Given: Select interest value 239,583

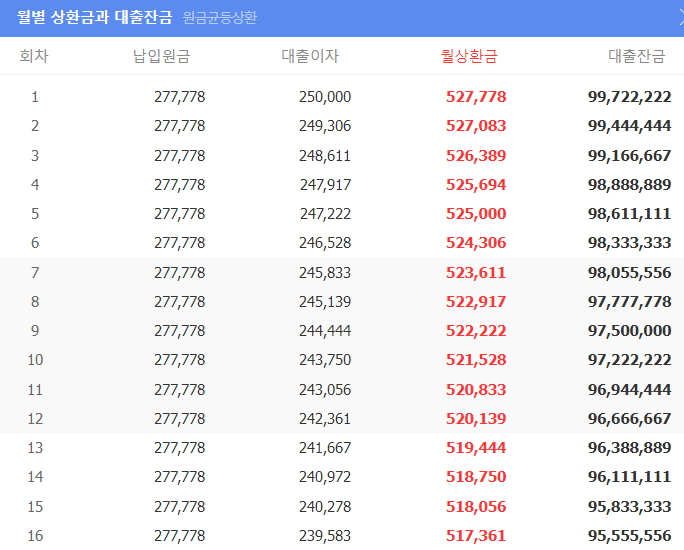Looking at the screenshot, I should [x=325, y=536].
